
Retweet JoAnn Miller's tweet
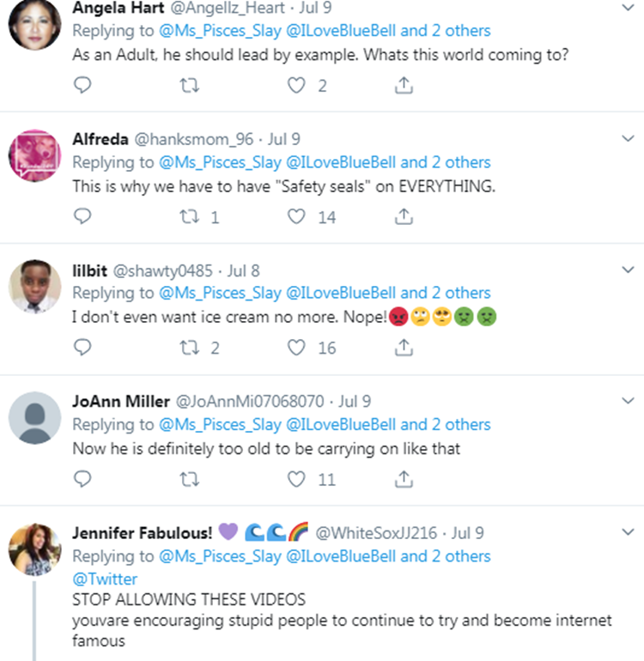[x=190, y=479]
